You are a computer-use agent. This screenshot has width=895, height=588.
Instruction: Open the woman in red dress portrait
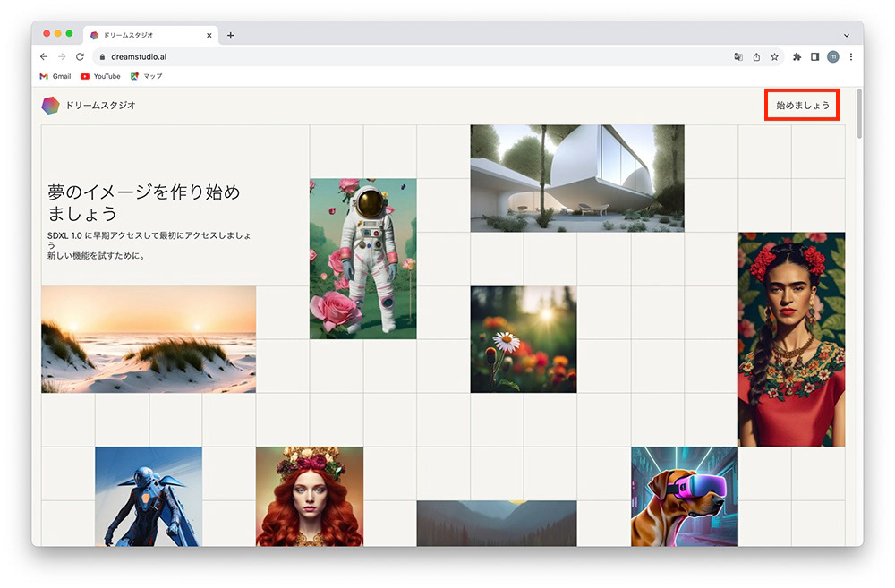792,339
